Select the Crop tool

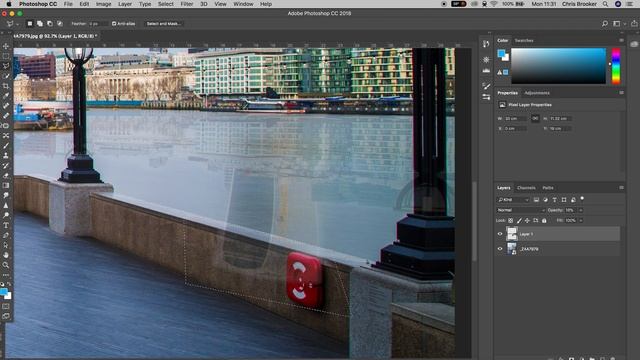(6, 86)
